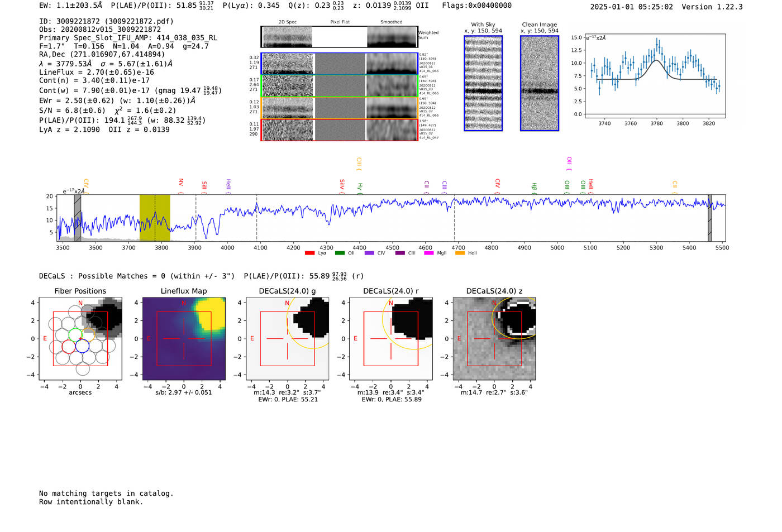
Task: Click the Flags:0x00400000 header text
Action: 476,6
